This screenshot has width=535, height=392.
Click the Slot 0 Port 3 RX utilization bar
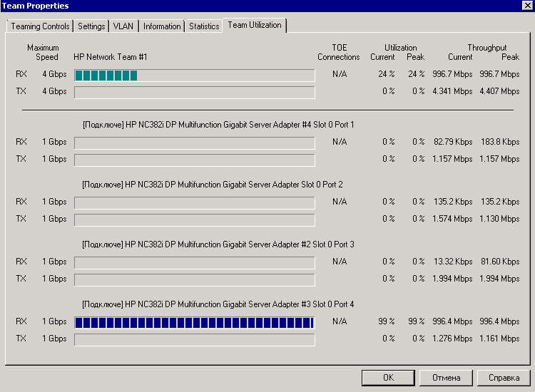(194, 262)
